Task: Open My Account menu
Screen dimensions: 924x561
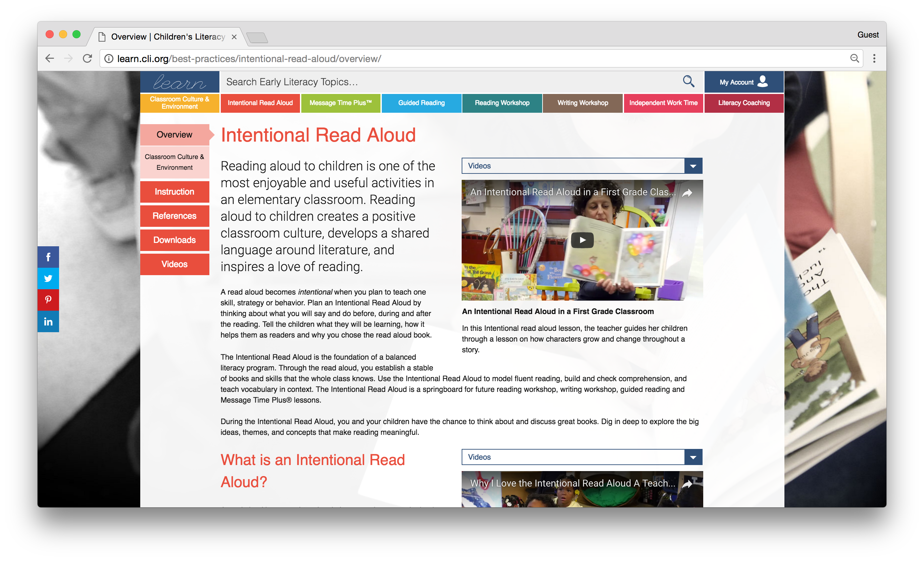Action: pyautogui.click(x=743, y=82)
